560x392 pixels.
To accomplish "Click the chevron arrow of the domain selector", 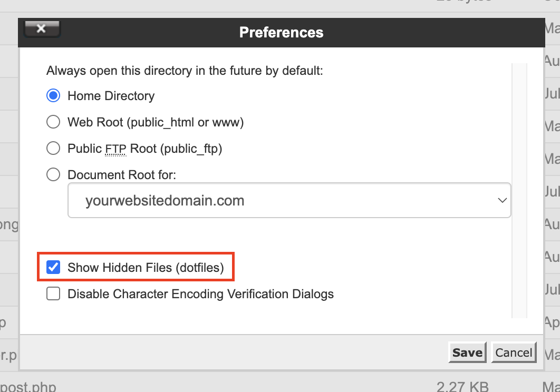I will coord(502,200).
